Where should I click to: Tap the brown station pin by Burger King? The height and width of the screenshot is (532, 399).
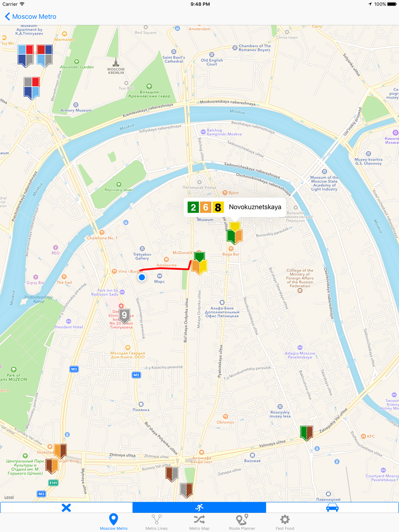coord(52,466)
